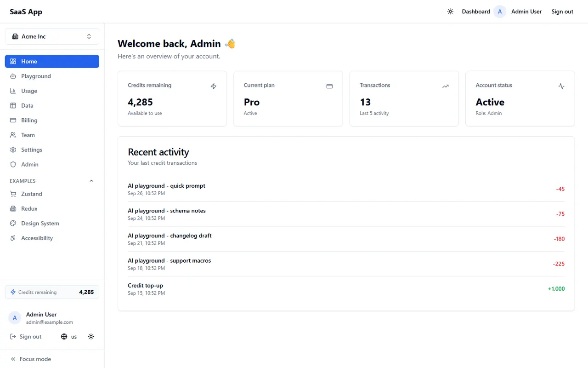The height and width of the screenshot is (368, 588).
Task: Open the Acme Inc organization switcher
Action: [52, 36]
